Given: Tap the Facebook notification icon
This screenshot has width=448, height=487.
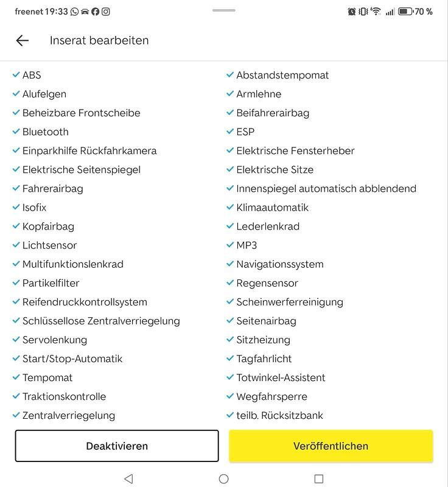Looking at the screenshot, I should [96, 12].
